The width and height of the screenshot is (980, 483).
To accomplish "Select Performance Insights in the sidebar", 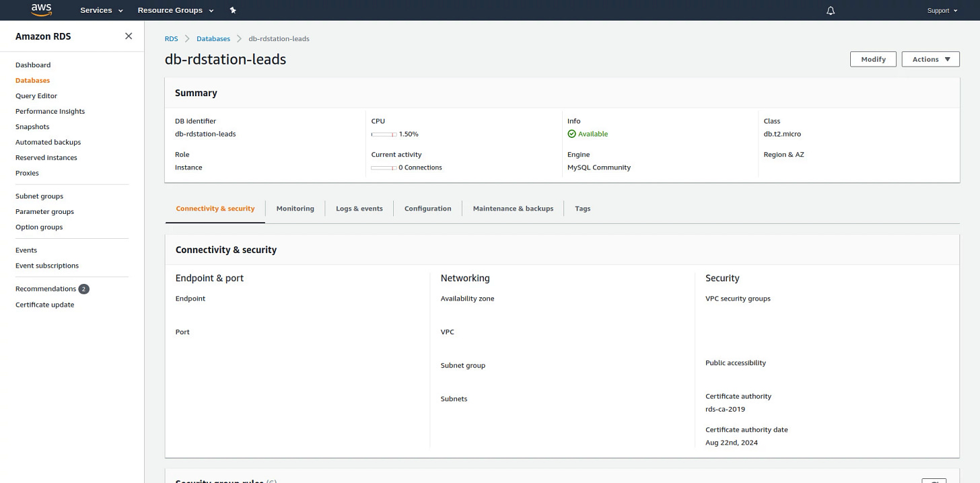I will 50,110.
